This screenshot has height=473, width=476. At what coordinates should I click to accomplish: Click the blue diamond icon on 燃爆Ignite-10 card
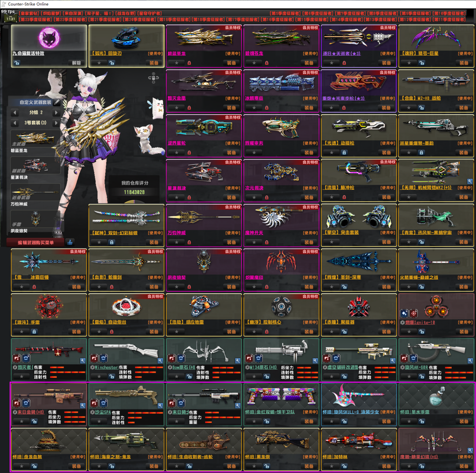[x=404, y=313]
